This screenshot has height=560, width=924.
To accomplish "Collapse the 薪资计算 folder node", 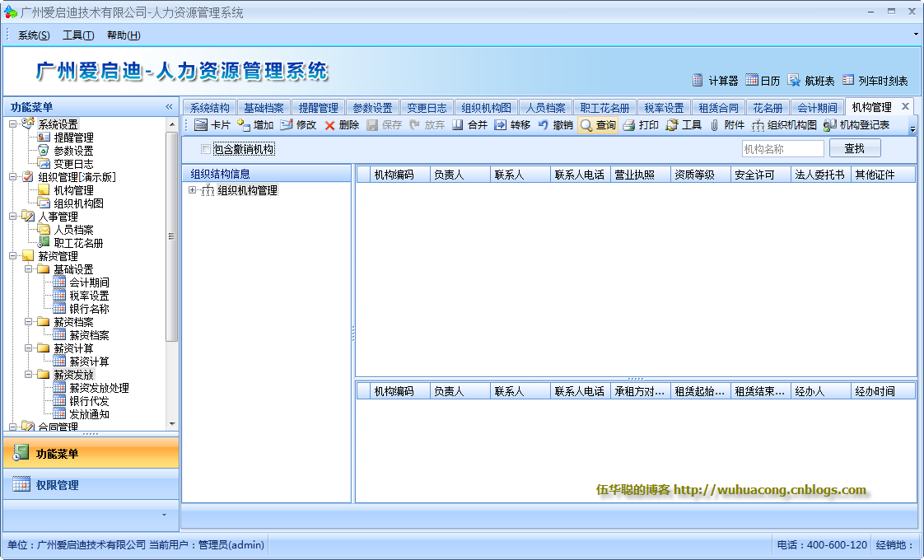I will click(x=28, y=348).
